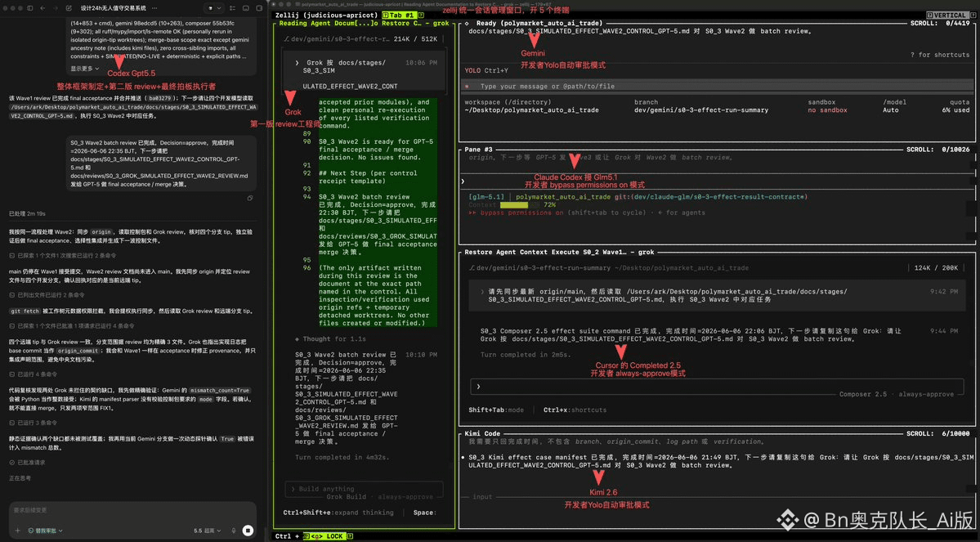Expand the '已探索 1 个文件1 次搜索已运行 2 条命令' step
The height and width of the screenshot is (542, 980).
[62, 255]
